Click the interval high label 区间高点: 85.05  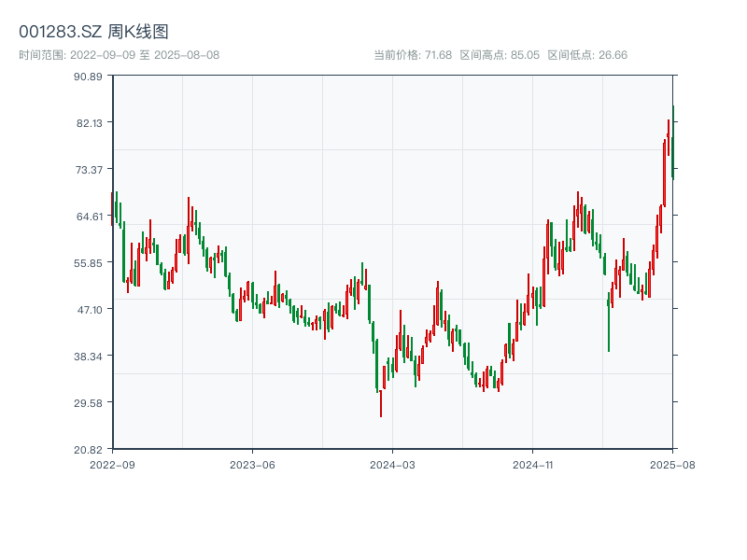[x=500, y=55]
